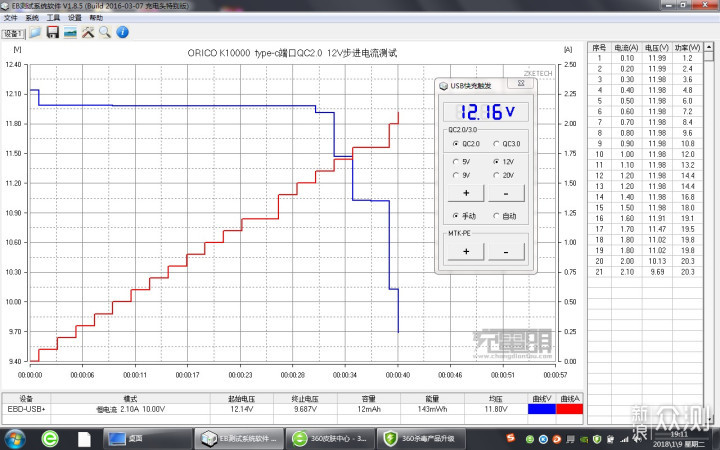
Task: Click the red 曲线A color swatch
Action: [568, 408]
